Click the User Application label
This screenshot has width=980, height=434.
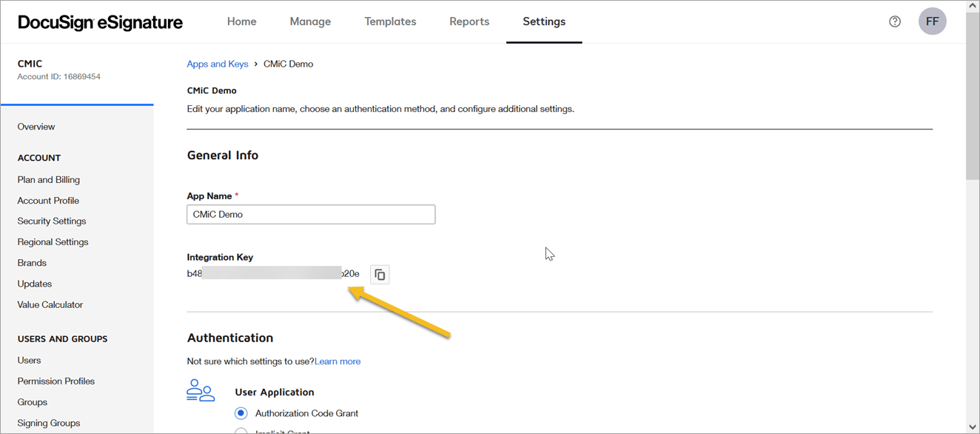275,393
